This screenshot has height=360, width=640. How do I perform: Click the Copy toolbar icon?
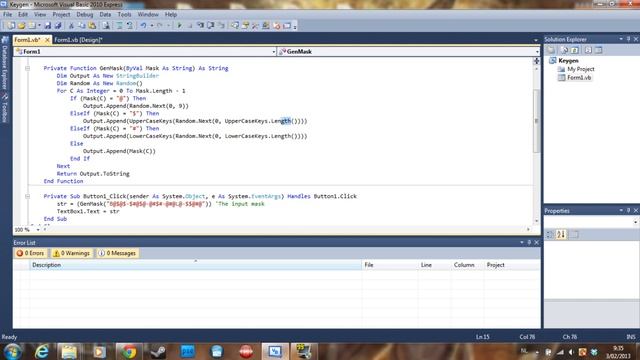click(82, 26)
